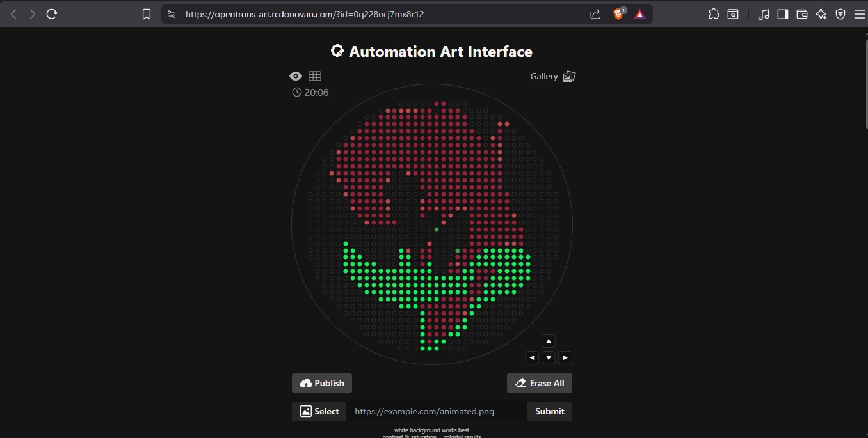Click the Automation Art Interface heading

tap(440, 52)
